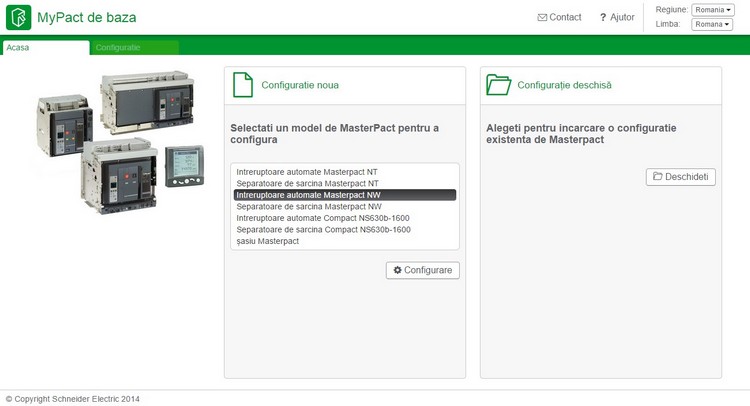Click the Configuratie noua heading
The height and width of the screenshot is (406, 750).
[x=300, y=85]
